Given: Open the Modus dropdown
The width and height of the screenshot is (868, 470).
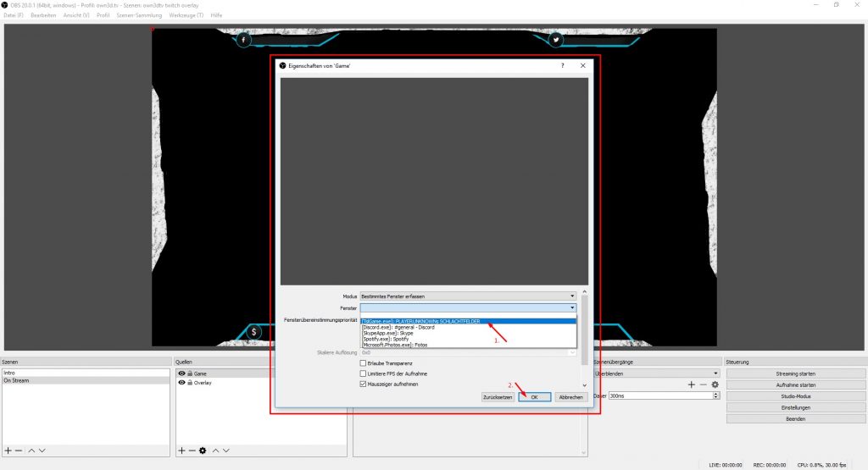Looking at the screenshot, I should point(468,296).
